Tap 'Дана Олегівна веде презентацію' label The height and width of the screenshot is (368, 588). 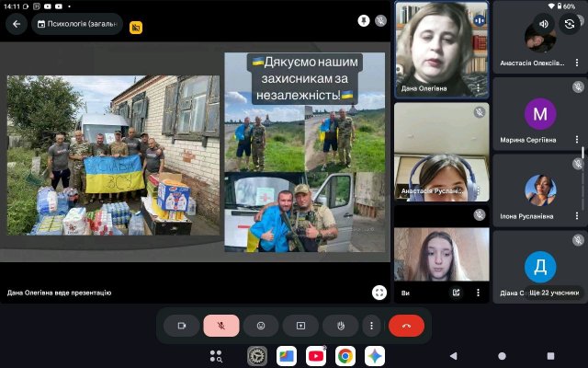click(x=59, y=293)
